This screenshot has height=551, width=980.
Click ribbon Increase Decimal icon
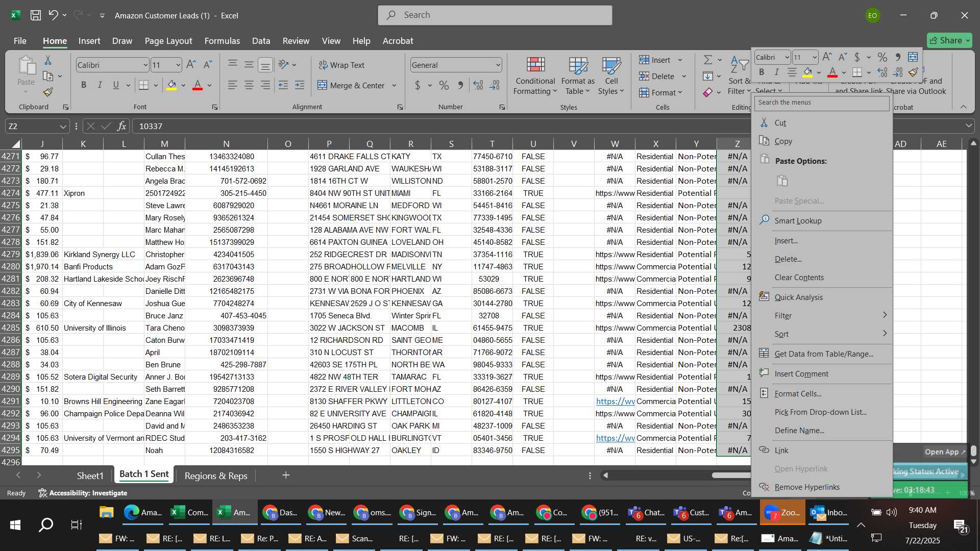pos(478,85)
